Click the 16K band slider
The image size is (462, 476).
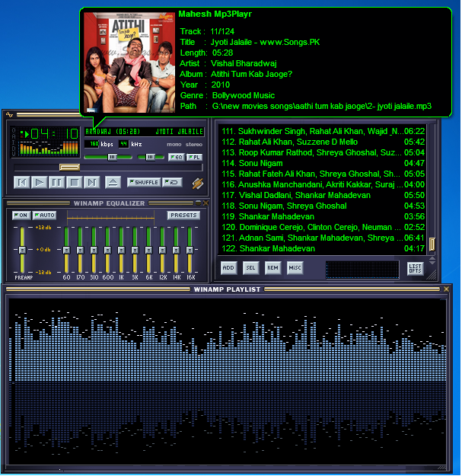pyautogui.click(x=190, y=250)
